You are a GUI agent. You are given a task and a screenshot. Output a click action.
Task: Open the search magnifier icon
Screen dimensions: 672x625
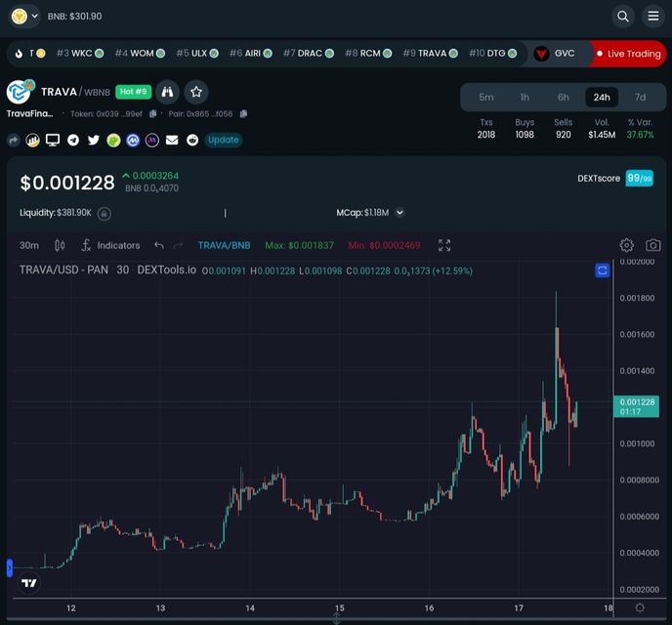click(x=623, y=17)
